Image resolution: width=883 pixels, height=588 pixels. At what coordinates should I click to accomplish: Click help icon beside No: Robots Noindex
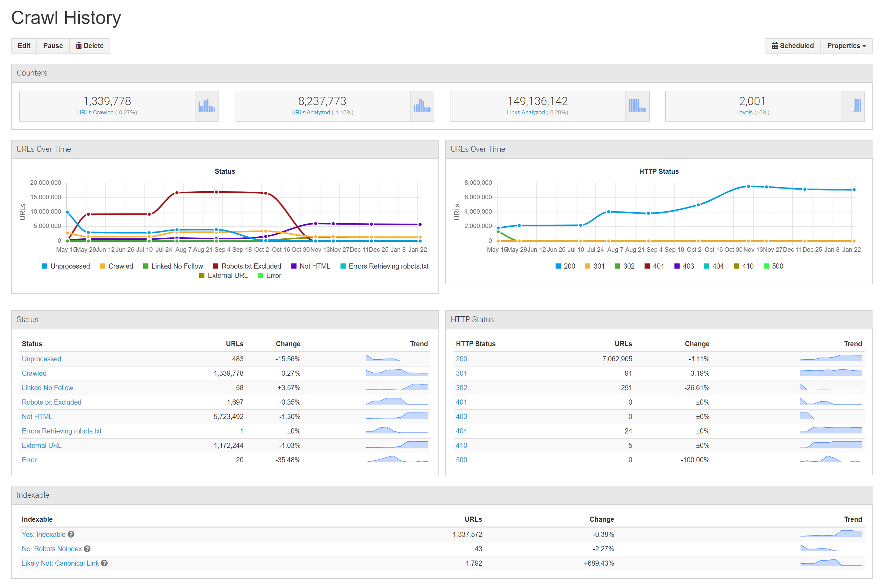click(x=87, y=549)
